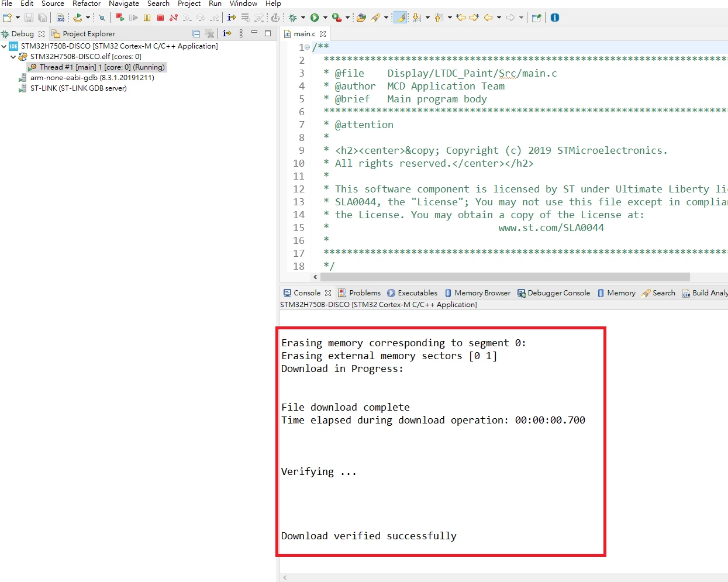Click the green Run launch icon

click(315, 18)
